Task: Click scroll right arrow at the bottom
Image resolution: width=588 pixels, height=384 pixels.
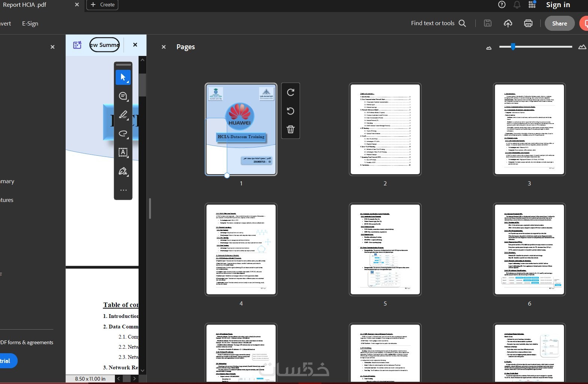Action: pyautogui.click(x=134, y=379)
